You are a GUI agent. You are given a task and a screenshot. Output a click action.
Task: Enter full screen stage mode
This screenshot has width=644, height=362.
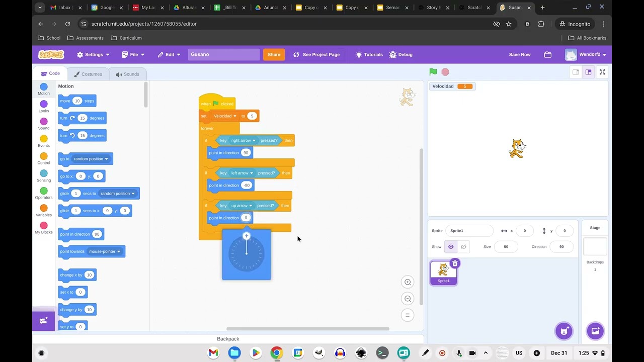pyautogui.click(x=602, y=72)
